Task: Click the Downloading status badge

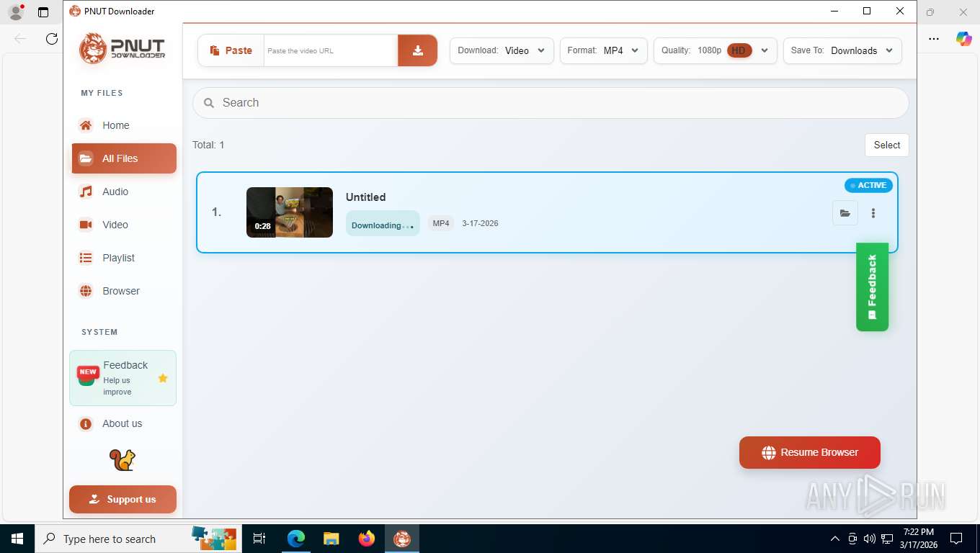Action: tap(383, 224)
